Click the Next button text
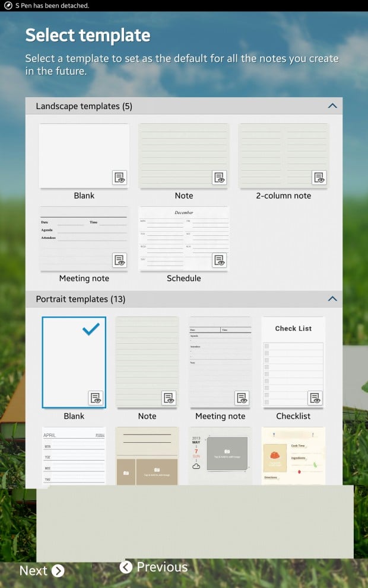This screenshot has width=368, height=588. 33,571
